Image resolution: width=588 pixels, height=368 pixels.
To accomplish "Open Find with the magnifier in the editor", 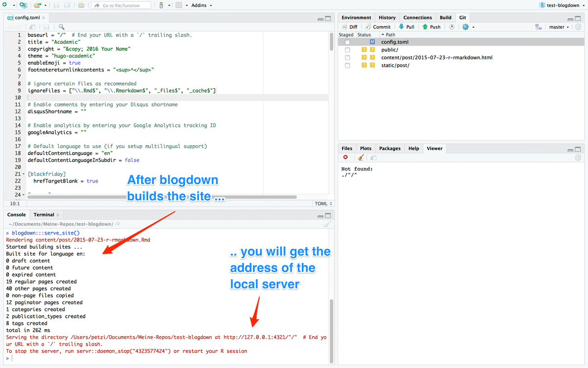I will coord(61,26).
